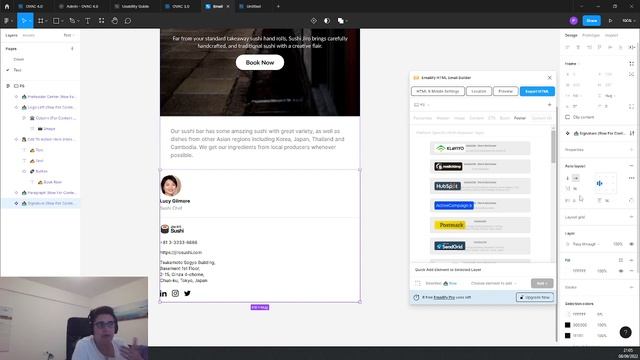Expand the Button layer in layers
The image size is (640, 360).
[x=24, y=171]
